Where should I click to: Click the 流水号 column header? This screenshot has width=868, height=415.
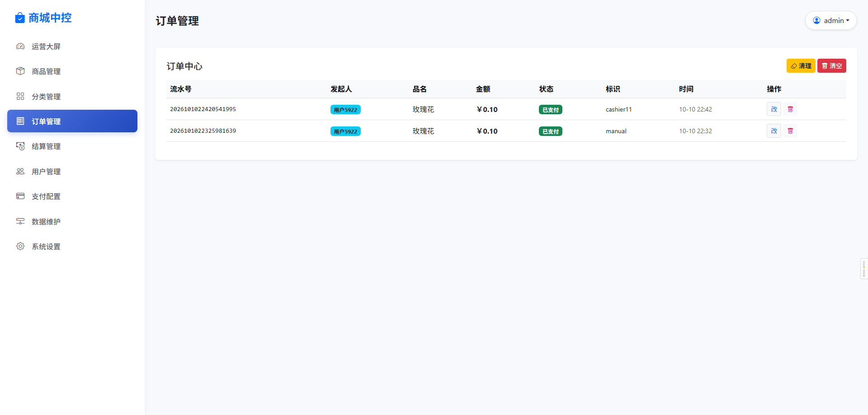pos(181,89)
